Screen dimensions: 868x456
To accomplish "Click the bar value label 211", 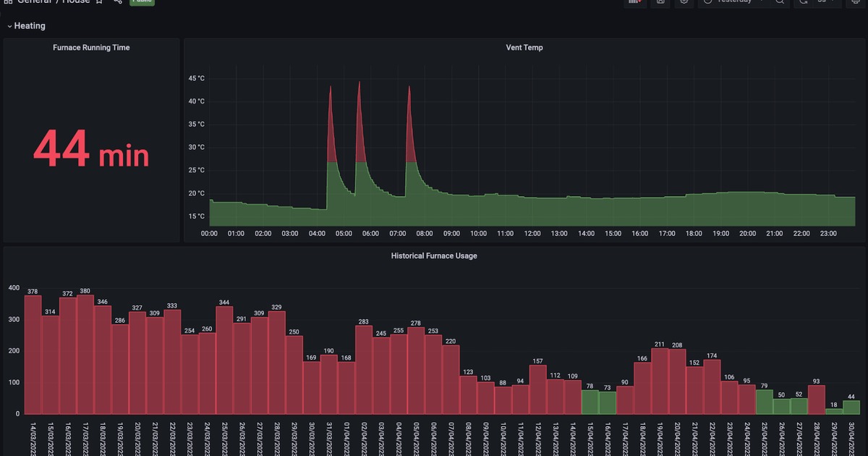I will tap(660, 344).
